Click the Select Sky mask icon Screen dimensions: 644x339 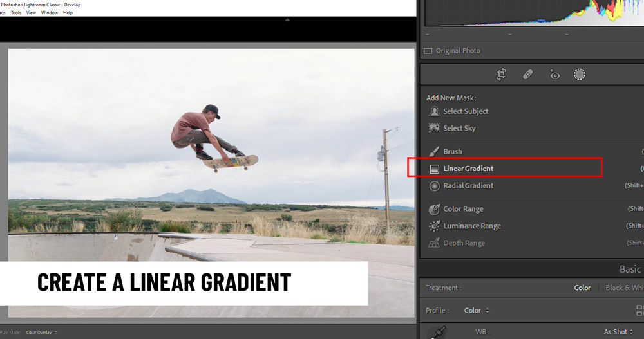point(434,128)
